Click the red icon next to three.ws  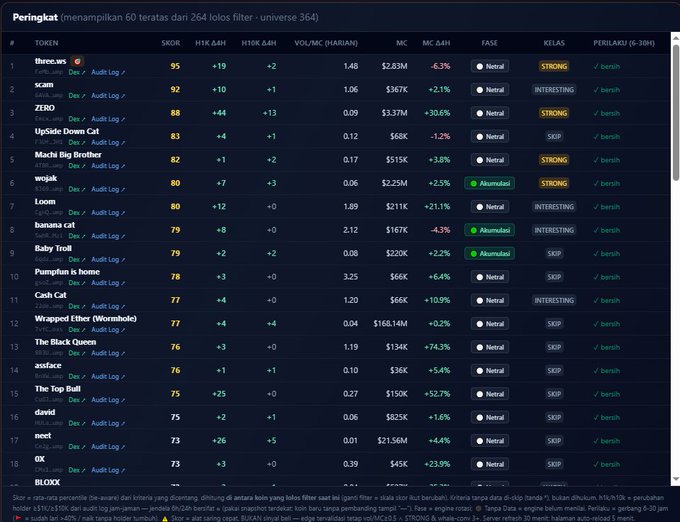pyautogui.click(x=77, y=61)
